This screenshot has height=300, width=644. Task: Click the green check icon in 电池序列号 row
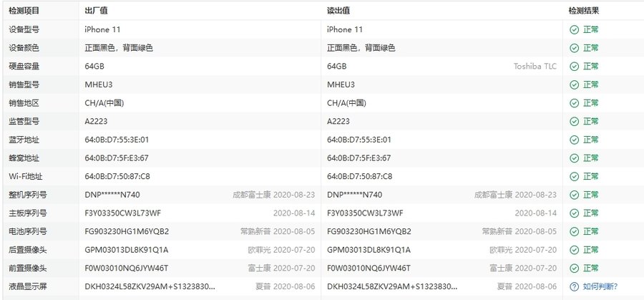(574, 231)
